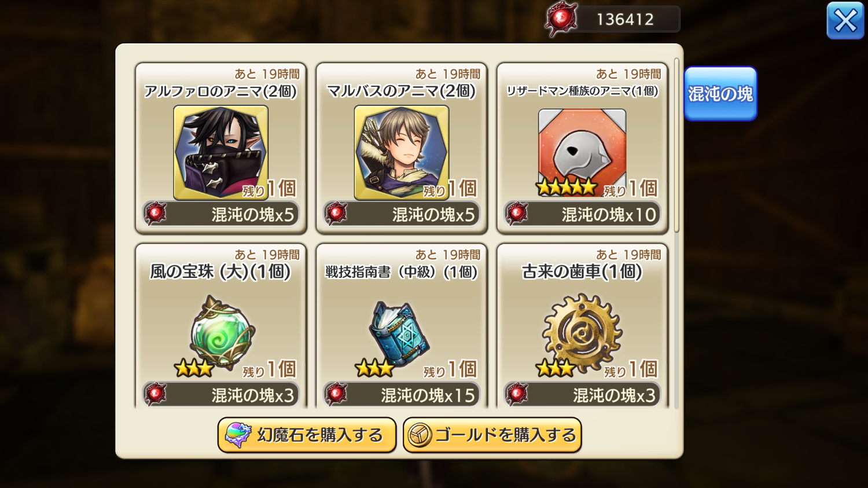Tap the gem icon on 幻魔石 button
The height and width of the screenshot is (488, 868).
click(x=238, y=435)
